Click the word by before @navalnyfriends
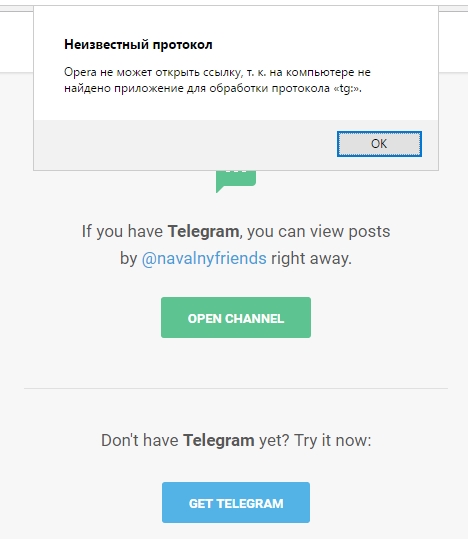Screen dimensions: 468x539 coord(129,258)
